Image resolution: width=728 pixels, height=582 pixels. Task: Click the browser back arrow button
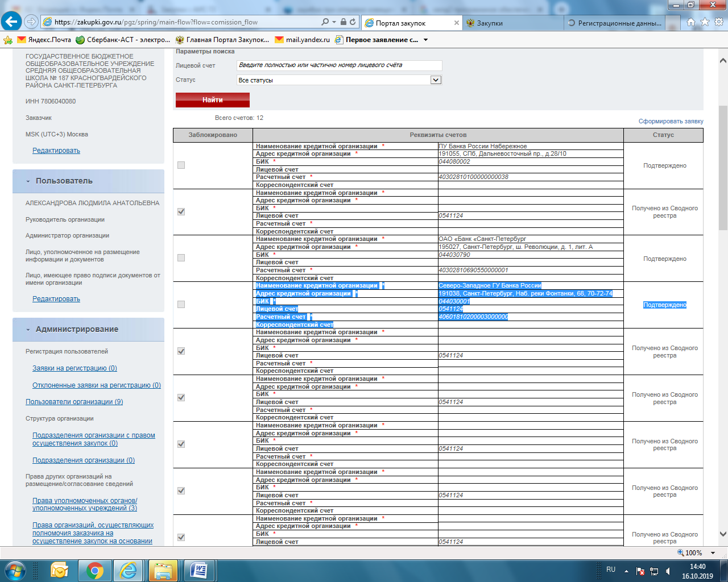pos(11,22)
